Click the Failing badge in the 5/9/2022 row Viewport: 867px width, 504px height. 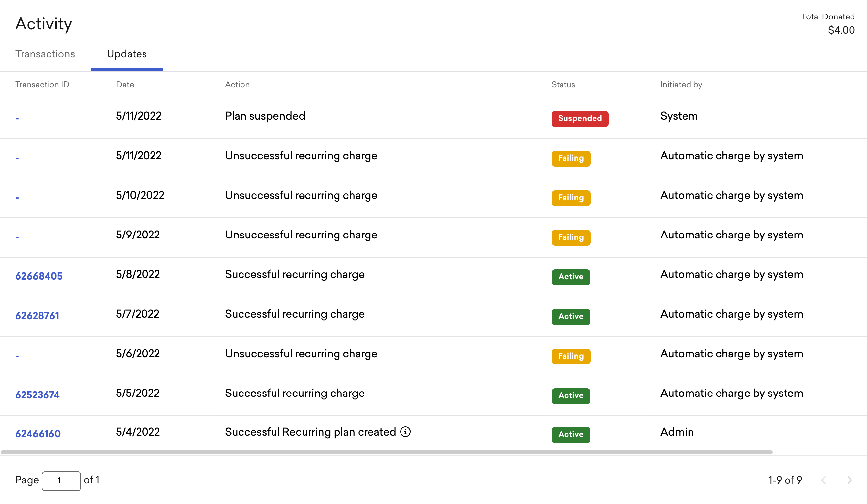point(571,237)
